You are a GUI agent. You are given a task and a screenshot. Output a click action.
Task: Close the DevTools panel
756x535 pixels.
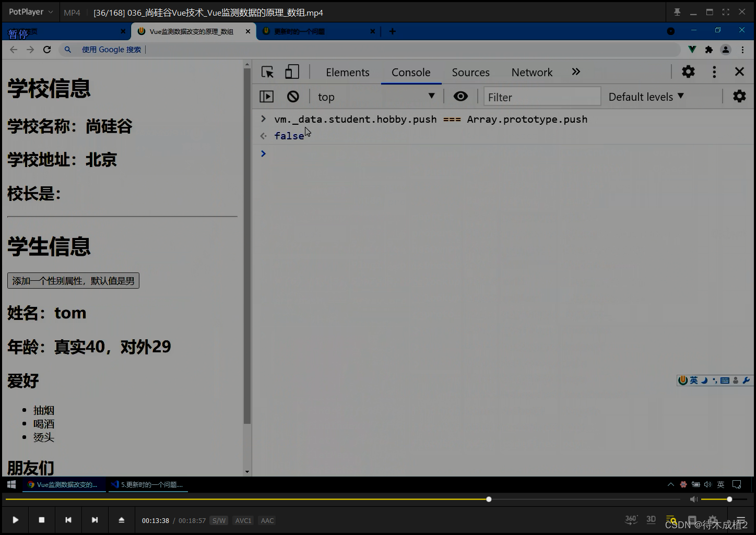tap(739, 72)
